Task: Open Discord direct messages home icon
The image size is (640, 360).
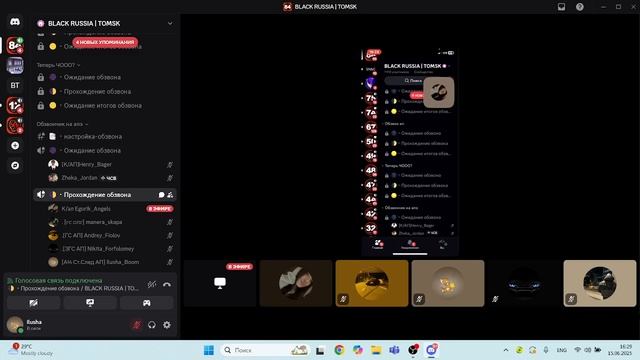Action: [x=15, y=22]
